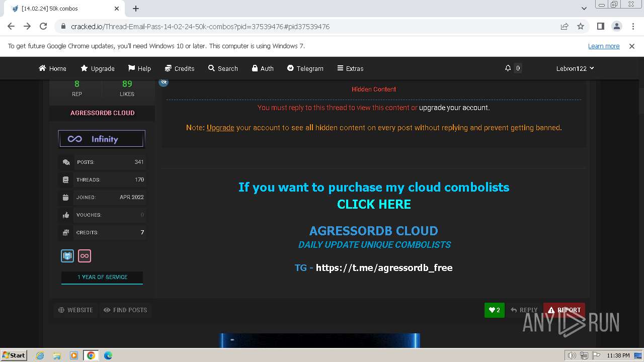Open the t.me/agressordb_free link
The width and height of the screenshot is (644, 362).
(x=384, y=268)
